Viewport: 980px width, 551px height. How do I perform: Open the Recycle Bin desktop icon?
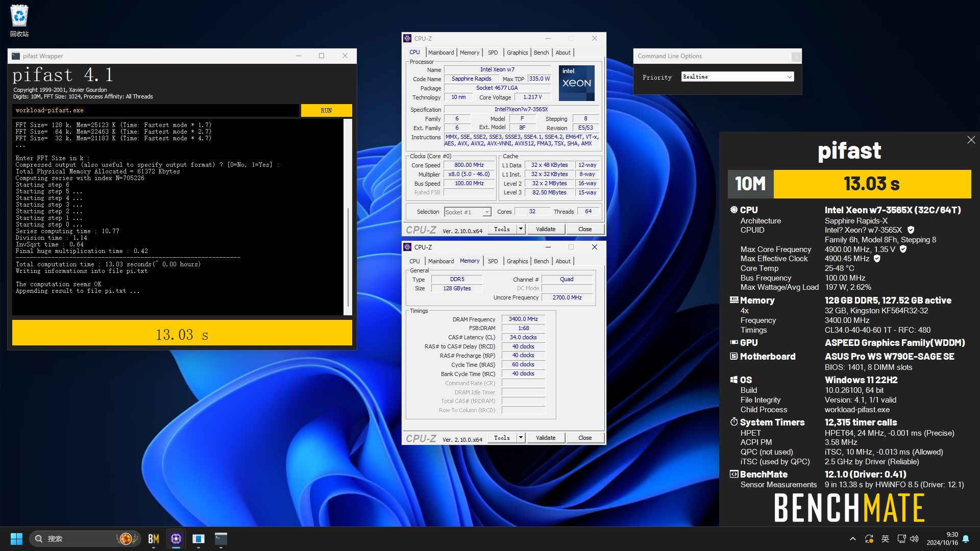click(x=19, y=20)
